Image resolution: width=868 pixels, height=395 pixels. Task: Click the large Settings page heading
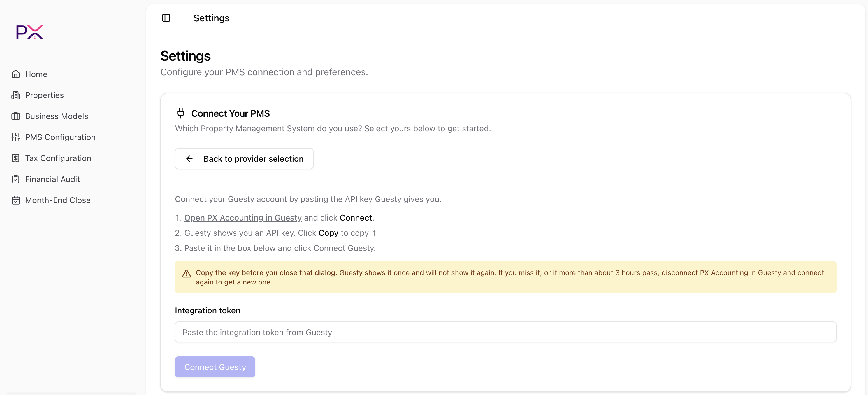coord(185,56)
